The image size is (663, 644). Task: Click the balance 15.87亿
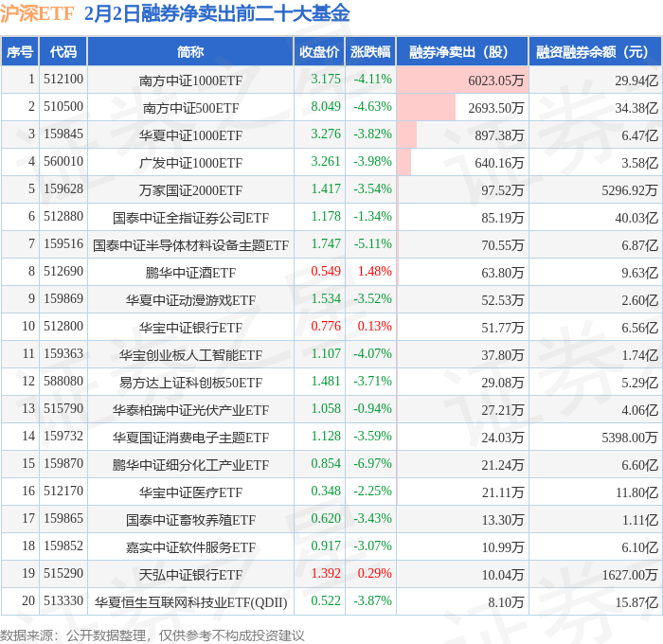(x=636, y=602)
